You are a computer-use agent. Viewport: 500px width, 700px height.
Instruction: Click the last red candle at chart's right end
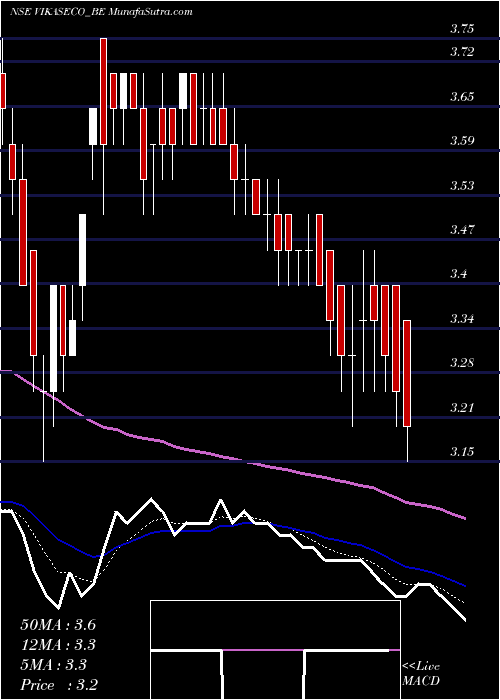407,373
